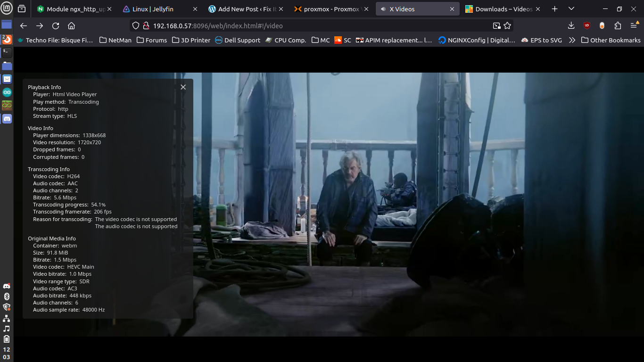The height and width of the screenshot is (362, 644).
Task: Click the 'Video resolution: 1720x720' line
Action: pos(67,142)
